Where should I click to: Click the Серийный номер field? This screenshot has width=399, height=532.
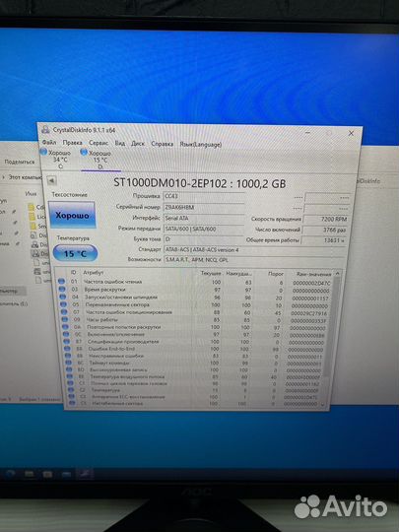point(204,207)
